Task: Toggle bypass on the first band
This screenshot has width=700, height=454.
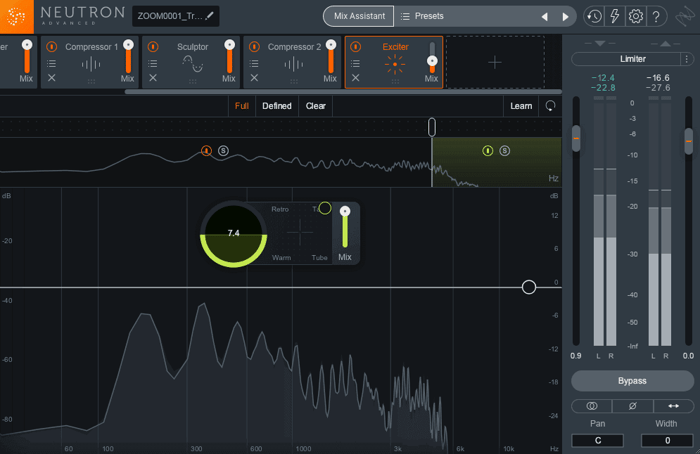Action: click(206, 150)
